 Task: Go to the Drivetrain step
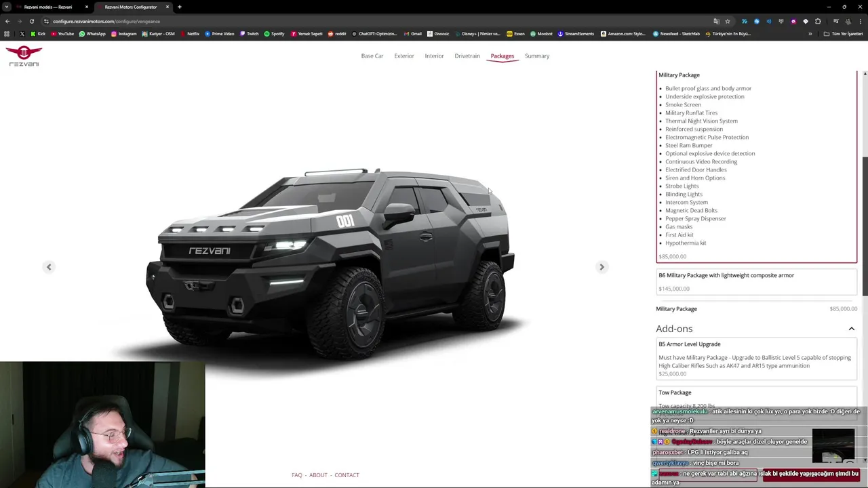467,56
